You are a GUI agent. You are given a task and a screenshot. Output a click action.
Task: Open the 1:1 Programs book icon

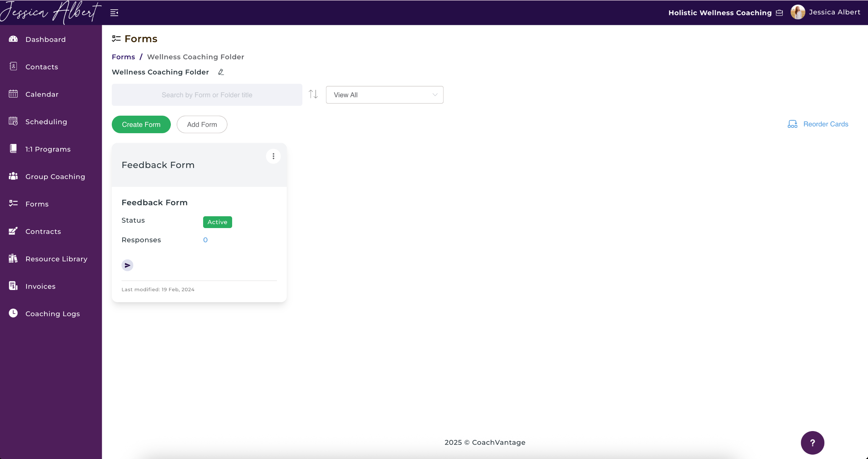click(x=13, y=149)
